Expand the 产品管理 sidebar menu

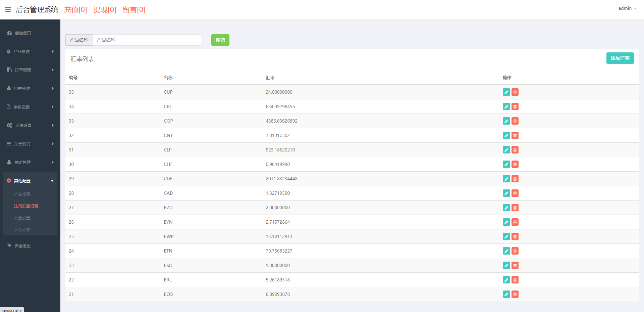pos(30,51)
